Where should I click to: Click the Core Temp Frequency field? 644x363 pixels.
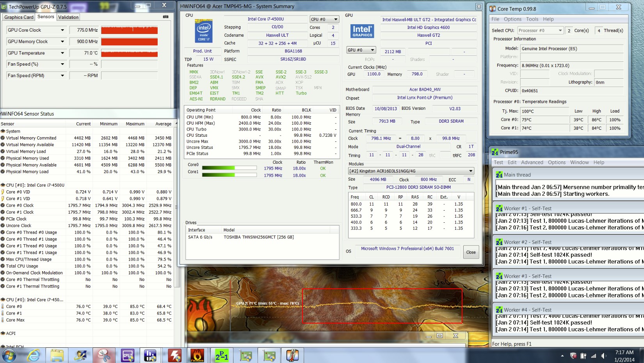click(572, 66)
